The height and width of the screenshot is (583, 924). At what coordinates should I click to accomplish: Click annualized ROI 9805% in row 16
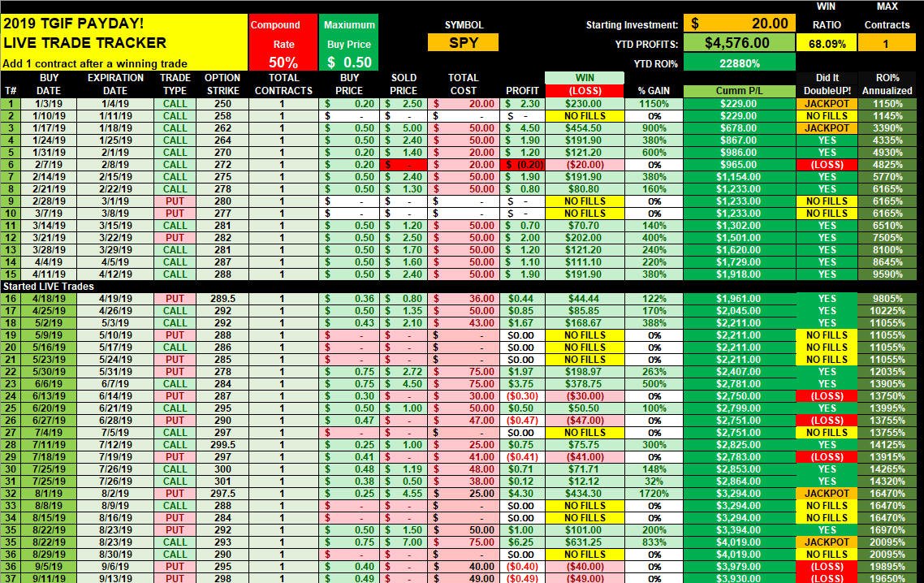pos(887,299)
